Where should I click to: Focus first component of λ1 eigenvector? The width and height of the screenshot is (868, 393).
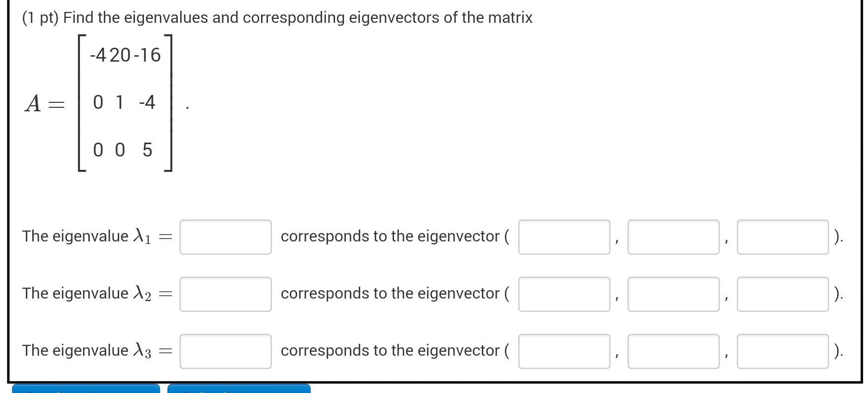(x=564, y=237)
